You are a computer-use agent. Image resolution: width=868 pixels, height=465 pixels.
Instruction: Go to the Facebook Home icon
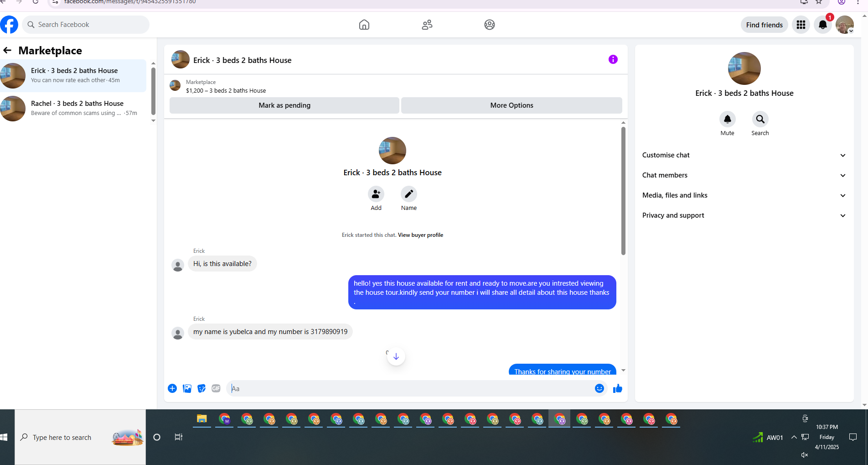point(364,25)
